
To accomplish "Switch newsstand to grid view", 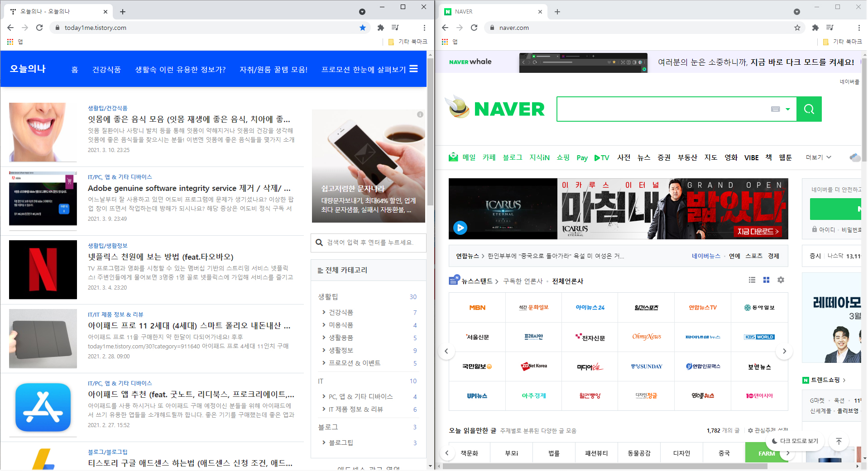I will click(x=766, y=280).
